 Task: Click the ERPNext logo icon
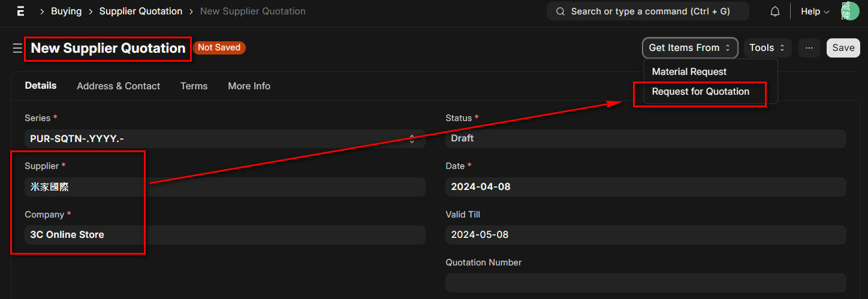(20, 11)
